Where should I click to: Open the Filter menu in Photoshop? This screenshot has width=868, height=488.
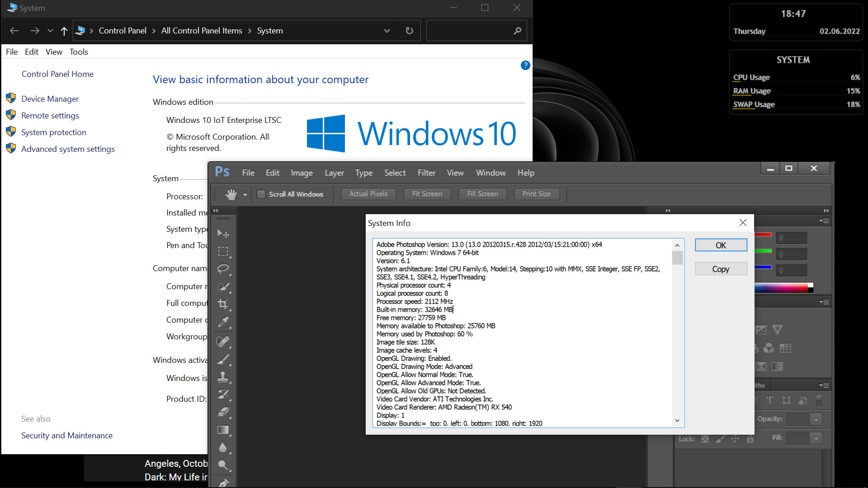point(426,173)
